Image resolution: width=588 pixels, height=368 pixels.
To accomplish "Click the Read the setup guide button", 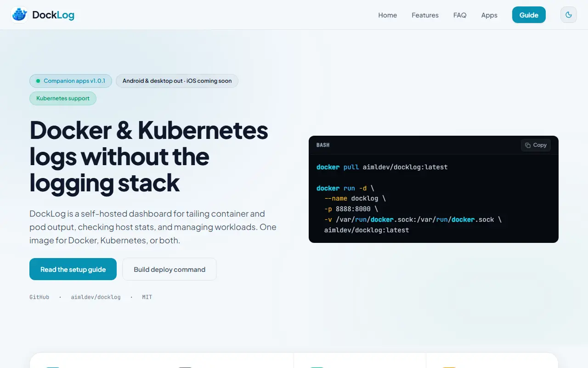I will 73,269.
